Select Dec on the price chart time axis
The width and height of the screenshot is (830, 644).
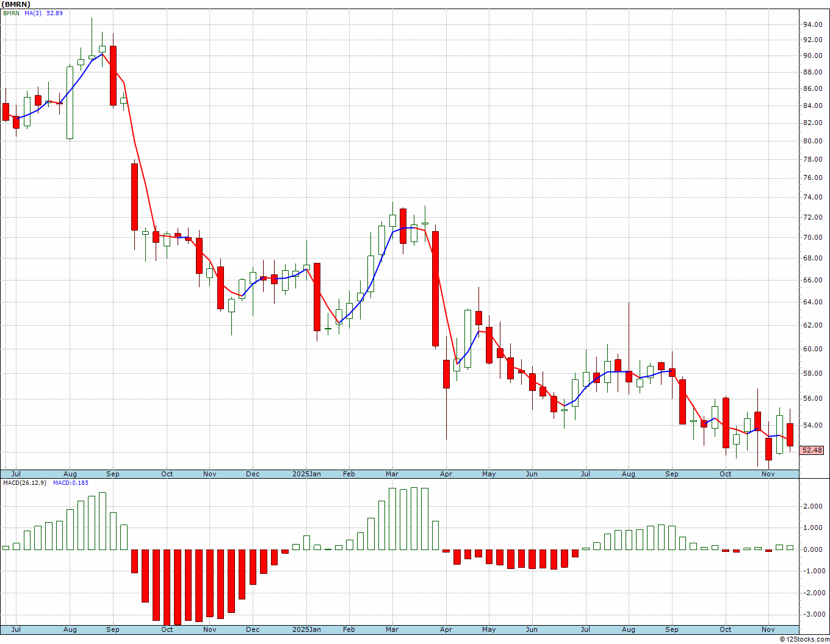pyautogui.click(x=253, y=474)
